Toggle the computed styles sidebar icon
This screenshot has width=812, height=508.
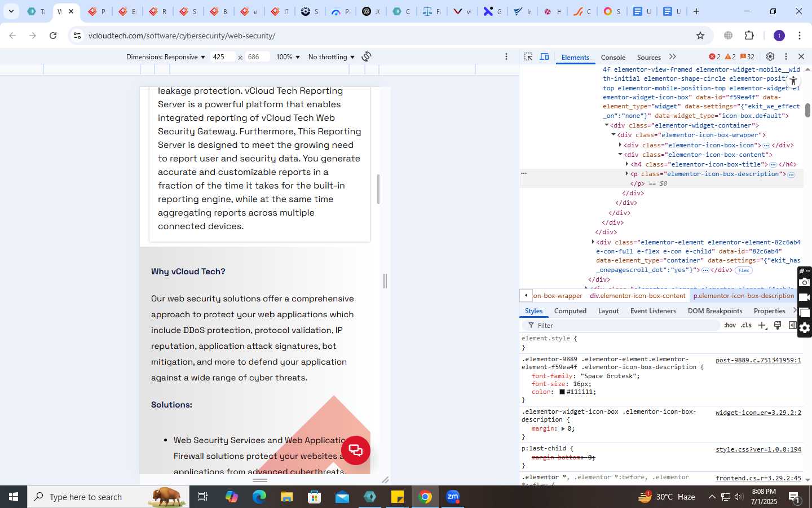pos(792,325)
